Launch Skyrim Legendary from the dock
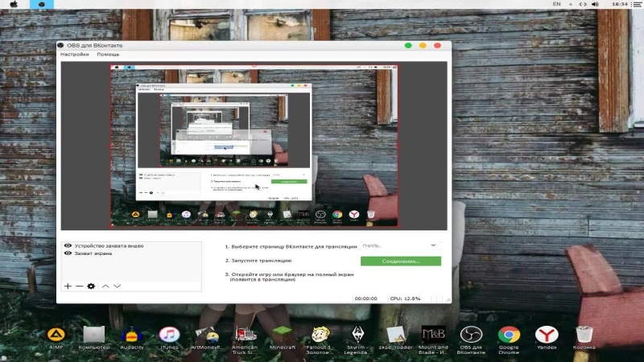The width and height of the screenshot is (644, 362). click(357, 340)
